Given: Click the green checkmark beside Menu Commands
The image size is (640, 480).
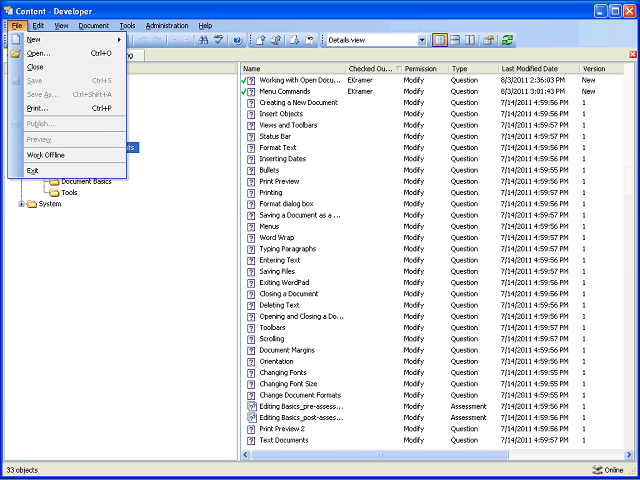Looking at the screenshot, I should [244, 92].
